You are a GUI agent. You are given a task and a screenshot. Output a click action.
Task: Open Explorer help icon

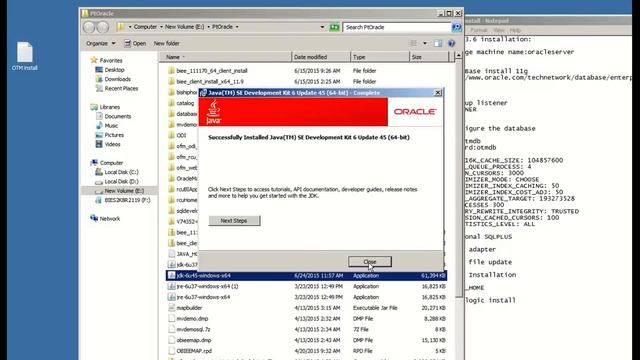[451, 43]
